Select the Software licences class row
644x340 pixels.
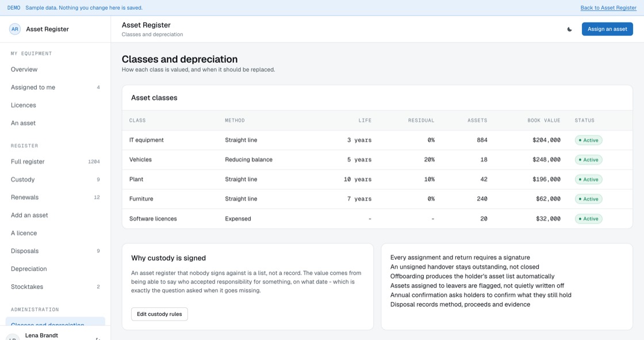coord(377,219)
